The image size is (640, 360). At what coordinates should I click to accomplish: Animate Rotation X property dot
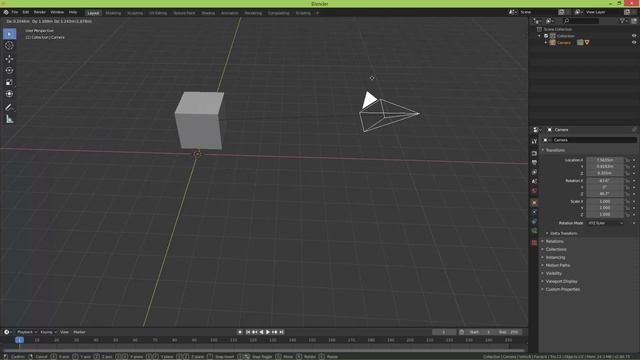[634, 180]
